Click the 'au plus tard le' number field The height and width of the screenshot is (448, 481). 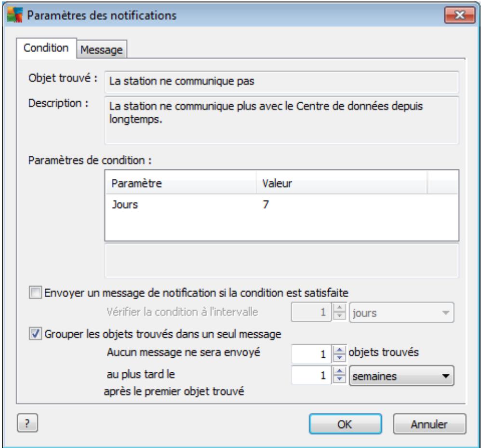[311, 375]
